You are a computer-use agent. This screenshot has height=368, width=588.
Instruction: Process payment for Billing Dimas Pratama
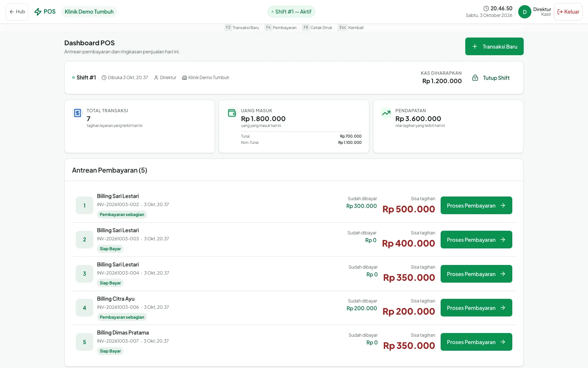click(x=476, y=342)
